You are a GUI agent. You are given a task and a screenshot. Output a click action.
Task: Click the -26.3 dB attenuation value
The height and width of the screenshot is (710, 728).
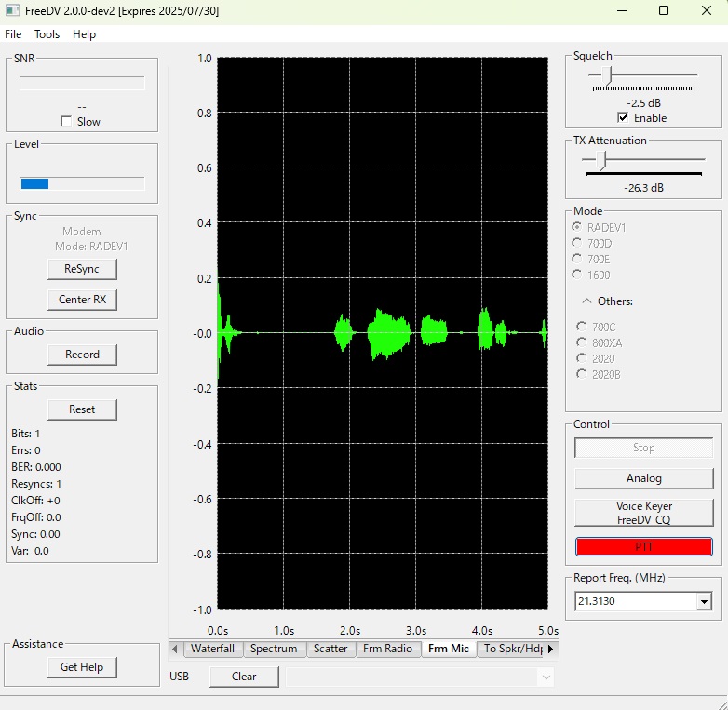pyautogui.click(x=643, y=188)
